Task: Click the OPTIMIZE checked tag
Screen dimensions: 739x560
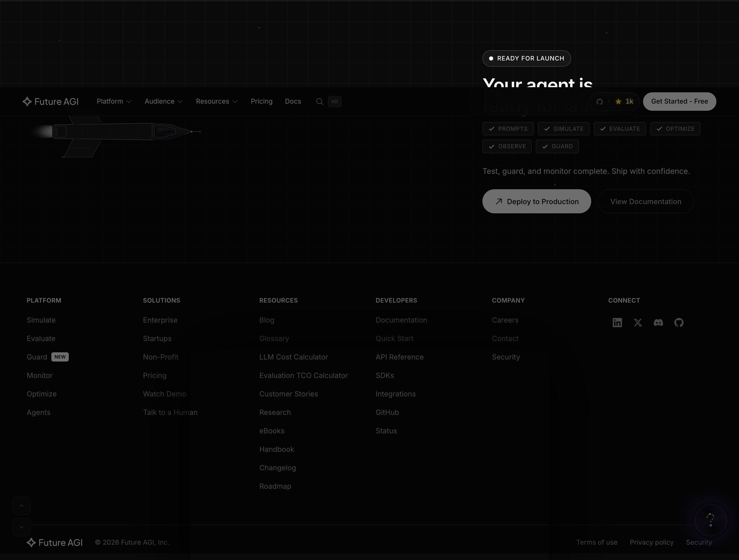Action: 675,129
